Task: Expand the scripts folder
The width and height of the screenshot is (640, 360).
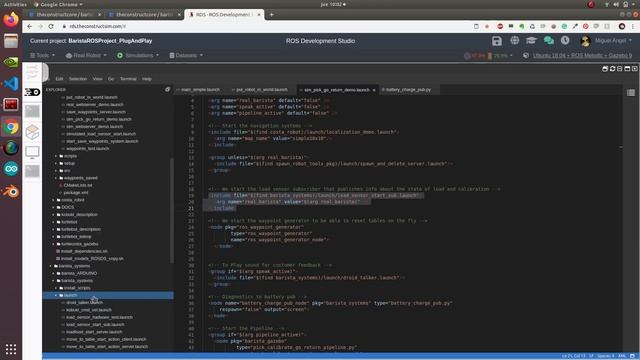Action: pos(70,156)
